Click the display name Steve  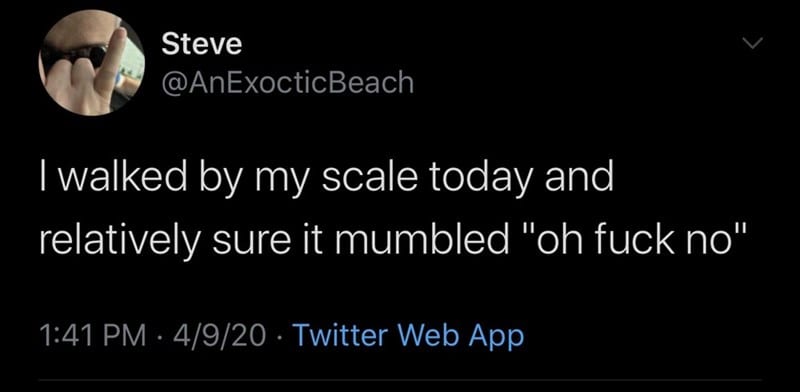coord(202,44)
